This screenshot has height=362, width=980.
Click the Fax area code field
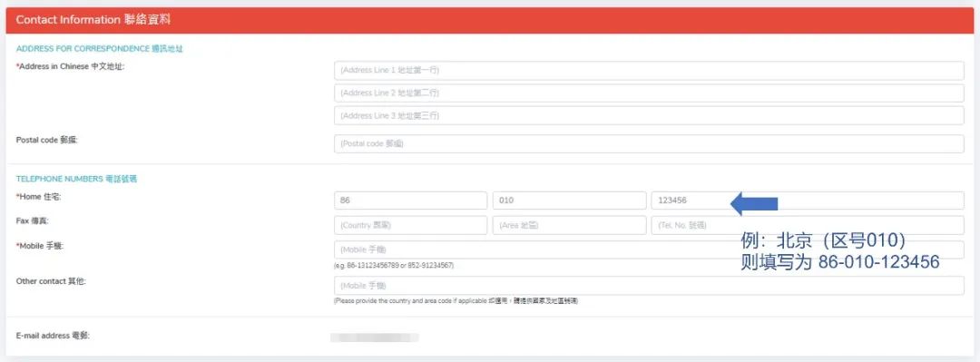(x=569, y=225)
